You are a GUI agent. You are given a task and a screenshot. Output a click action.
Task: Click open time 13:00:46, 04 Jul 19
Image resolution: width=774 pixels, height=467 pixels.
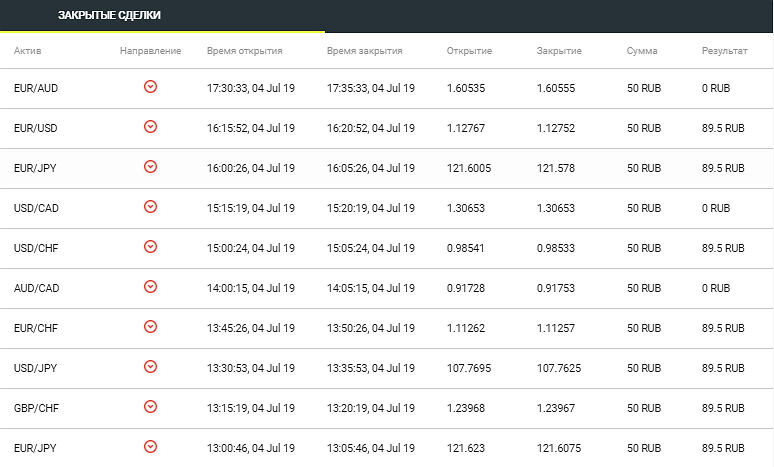(251, 448)
